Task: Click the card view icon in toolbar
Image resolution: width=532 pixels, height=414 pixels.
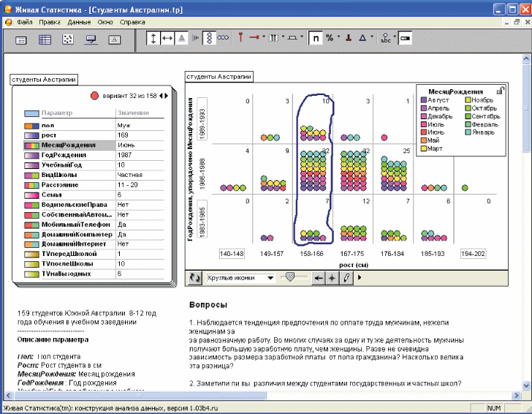Action: click(x=23, y=39)
